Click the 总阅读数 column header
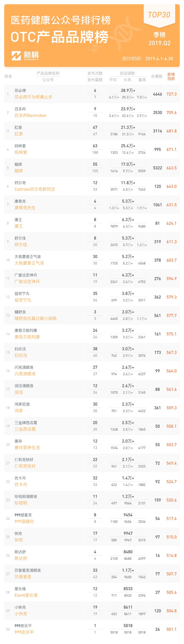The width and height of the screenshot is (184, 644). [x=127, y=73]
